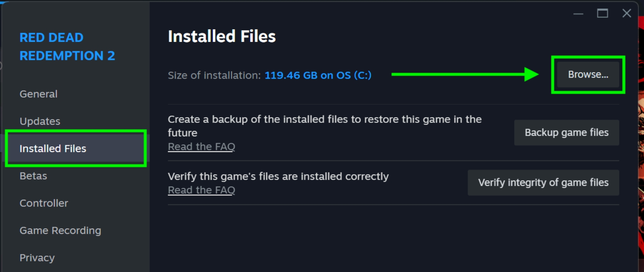Open Read the FAQ link under backup description
644x272 pixels.
[x=201, y=147]
